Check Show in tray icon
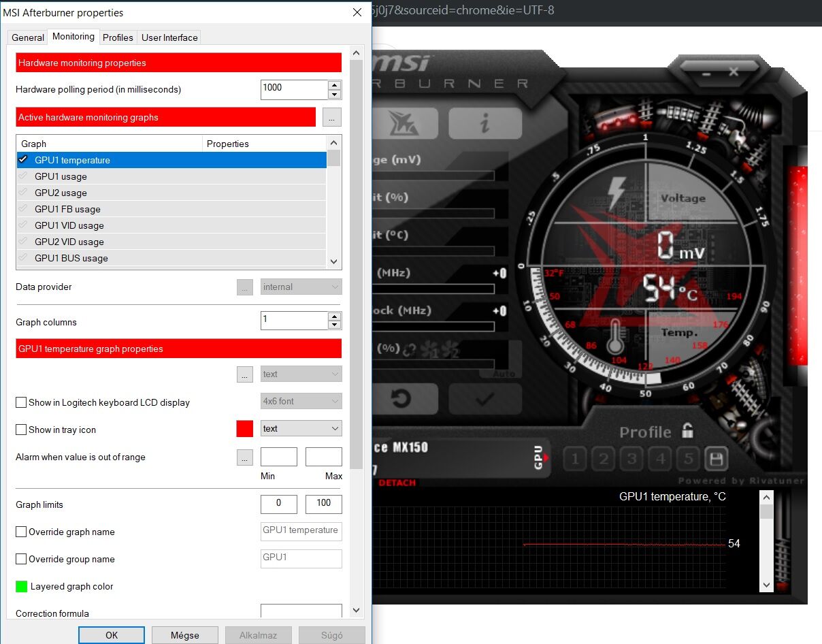This screenshot has width=822, height=644. (x=21, y=430)
